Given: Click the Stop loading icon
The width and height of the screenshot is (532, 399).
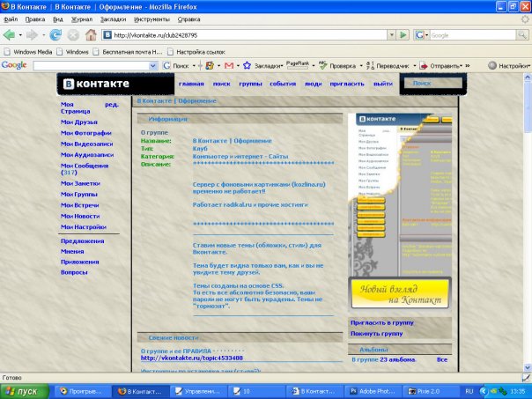Looking at the screenshot, I should click(x=73, y=35).
